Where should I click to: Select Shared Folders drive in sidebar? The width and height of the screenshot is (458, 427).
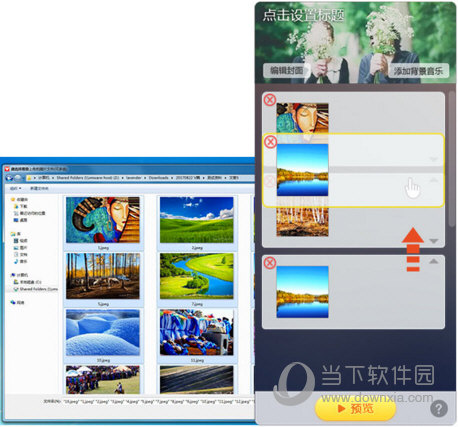point(36,289)
